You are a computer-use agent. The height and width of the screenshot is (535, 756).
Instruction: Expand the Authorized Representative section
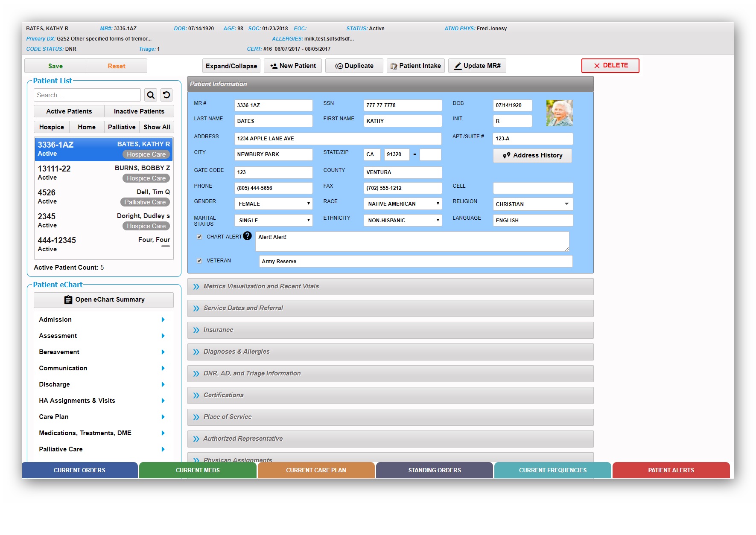pyautogui.click(x=390, y=439)
